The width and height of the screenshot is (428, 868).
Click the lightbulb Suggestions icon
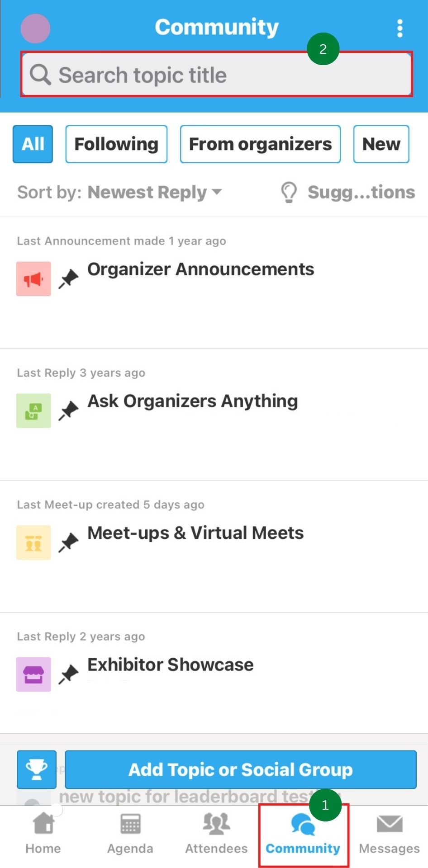[289, 193]
